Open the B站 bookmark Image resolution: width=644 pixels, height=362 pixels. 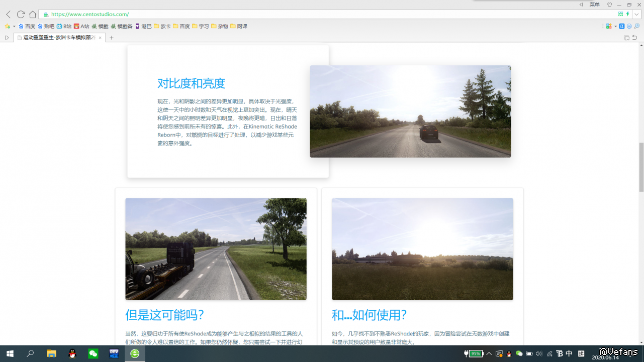point(64,26)
